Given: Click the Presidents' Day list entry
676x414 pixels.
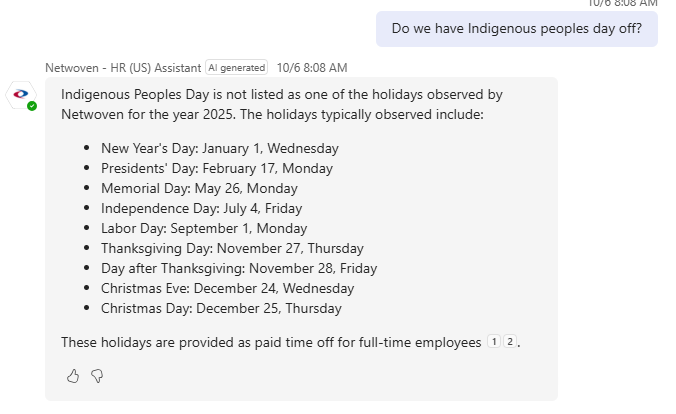Looking at the screenshot, I should [x=217, y=168].
